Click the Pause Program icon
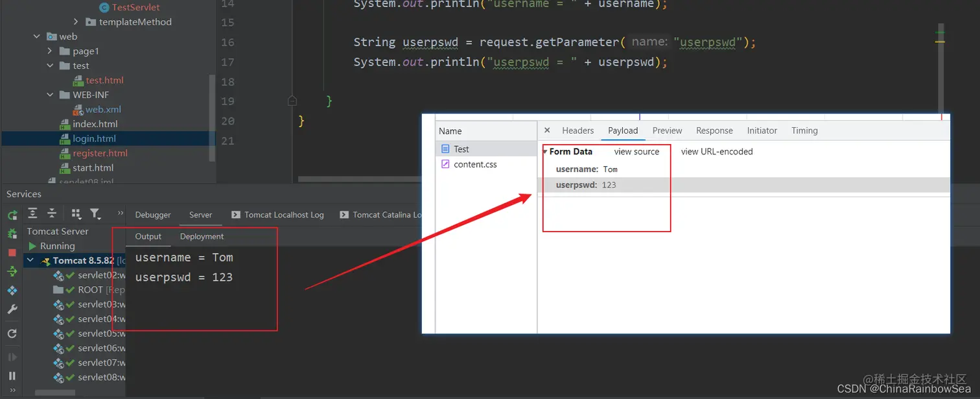Screen dimensions: 980x399 [x=12, y=376]
